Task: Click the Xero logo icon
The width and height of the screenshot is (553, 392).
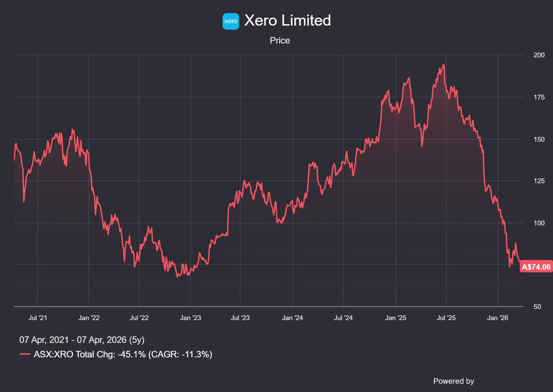Action: point(231,21)
